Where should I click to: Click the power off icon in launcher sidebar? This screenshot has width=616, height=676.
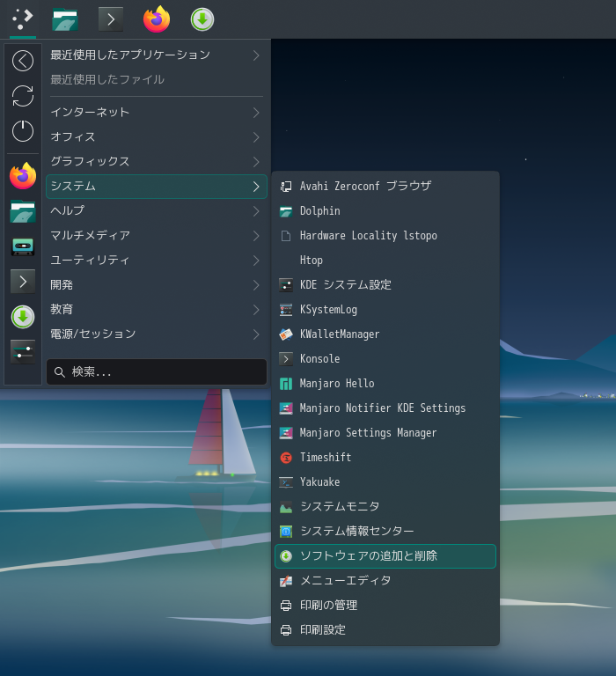pyautogui.click(x=23, y=131)
